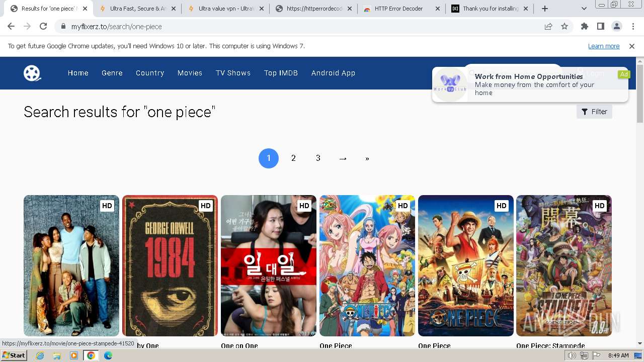Click the Action Center flag tray icon
The width and height of the screenshot is (644, 362).
click(x=596, y=355)
